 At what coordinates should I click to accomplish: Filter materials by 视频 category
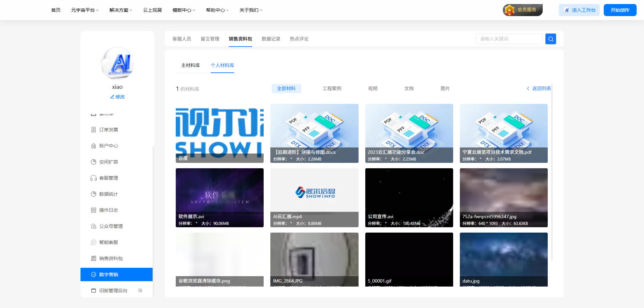tap(373, 88)
